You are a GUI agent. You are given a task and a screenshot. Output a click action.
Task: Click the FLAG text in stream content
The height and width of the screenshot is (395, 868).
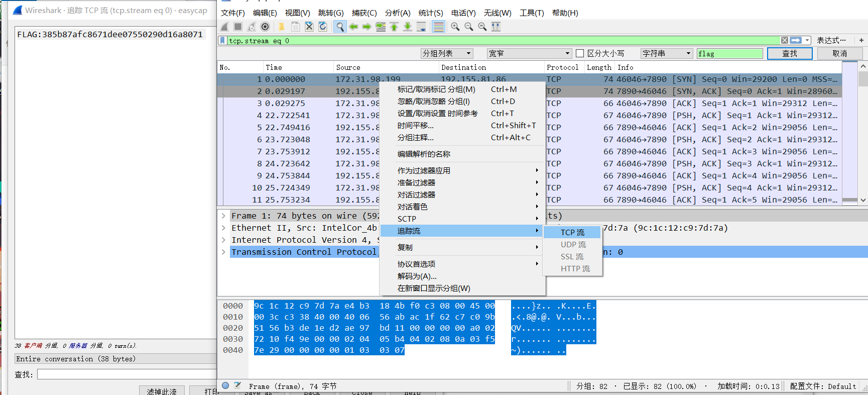[110, 34]
